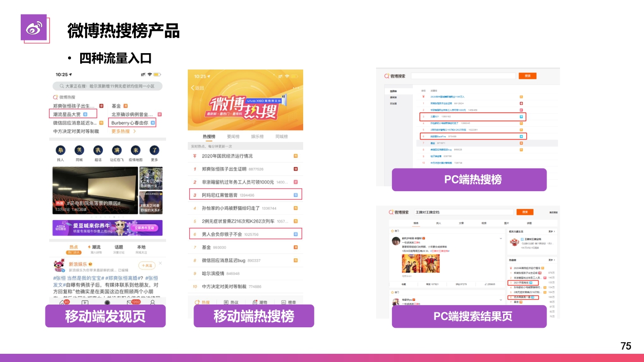This screenshot has height=362, width=644.
Task: Click orange 搜索 button on PC hot search page
Action: (x=527, y=76)
